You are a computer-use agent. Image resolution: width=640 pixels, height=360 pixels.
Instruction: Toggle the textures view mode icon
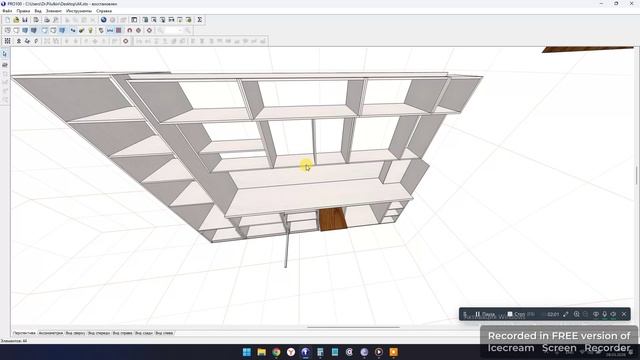34,30
